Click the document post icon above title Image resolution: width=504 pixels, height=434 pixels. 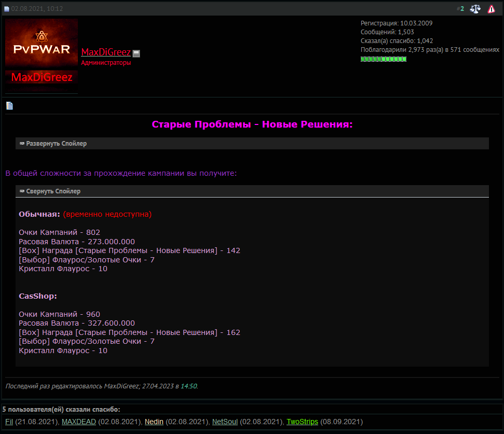pos(10,106)
